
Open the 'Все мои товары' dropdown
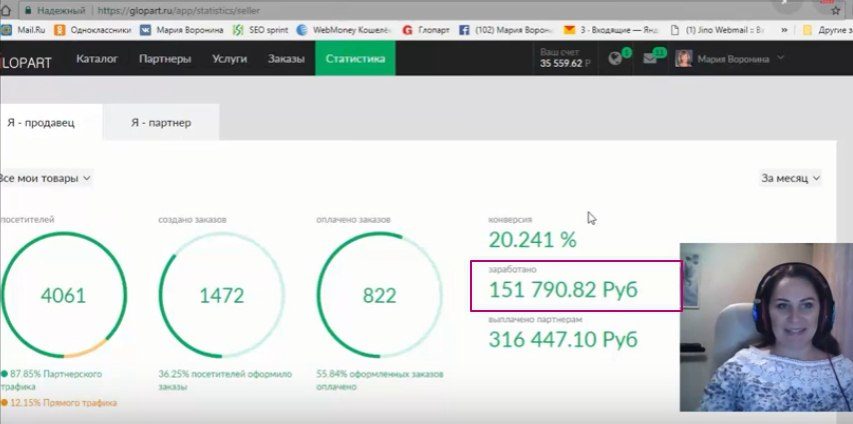coord(46,178)
